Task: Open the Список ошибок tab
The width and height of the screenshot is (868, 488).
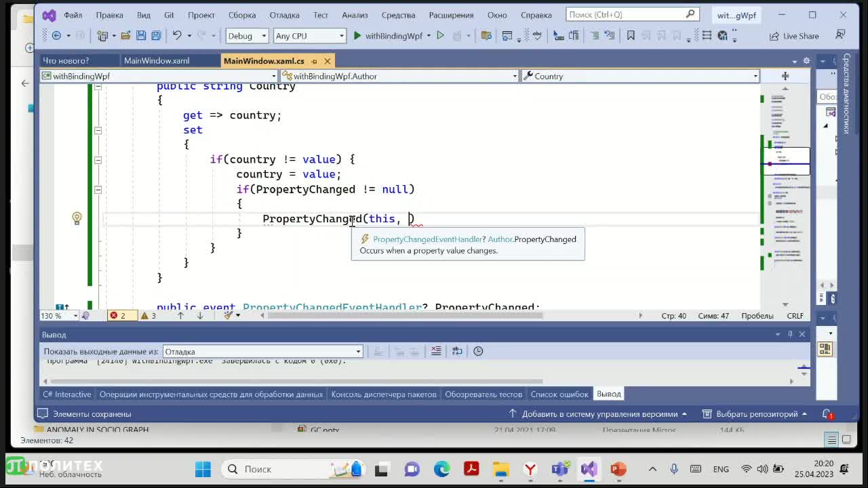Action: point(559,394)
